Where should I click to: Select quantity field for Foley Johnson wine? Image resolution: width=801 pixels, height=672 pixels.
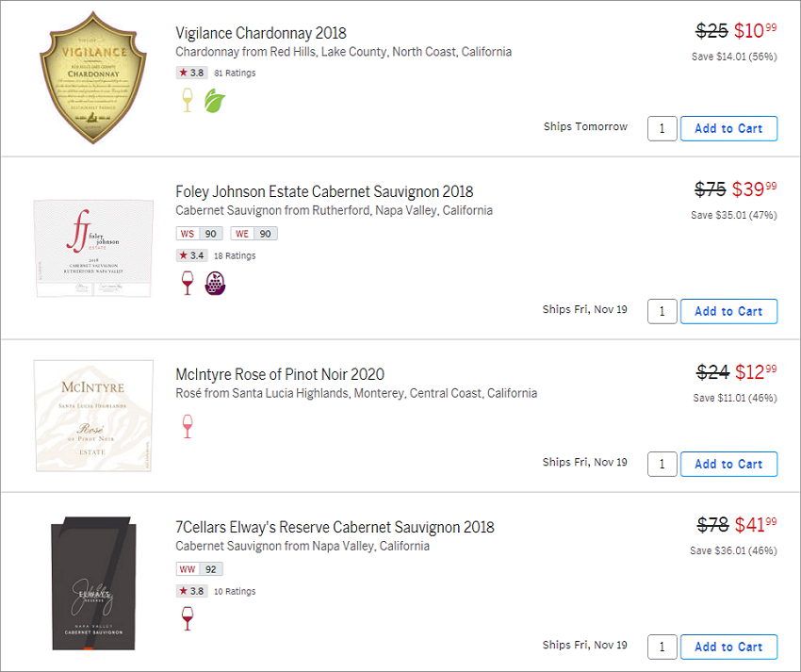[662, 311]
